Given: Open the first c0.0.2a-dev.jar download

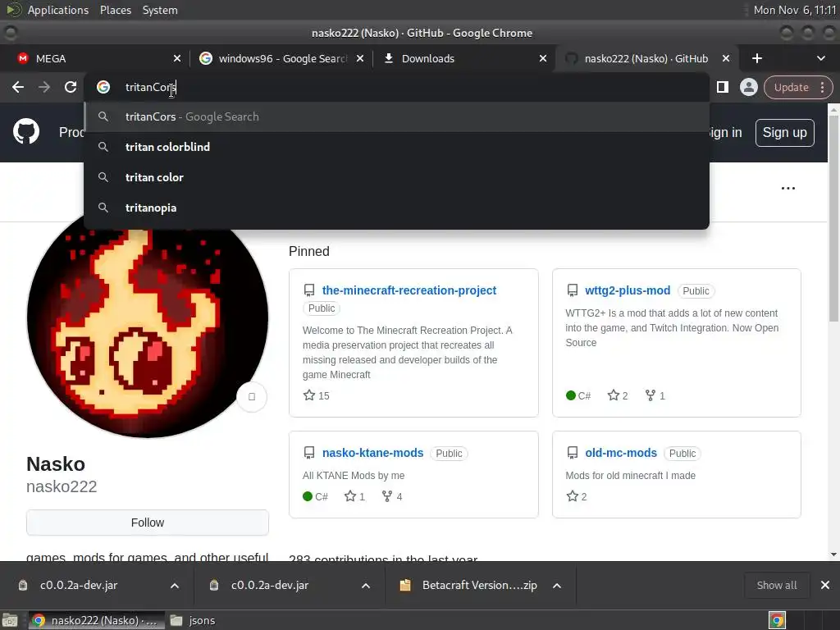Looking at the screenshot, I should (79, 586).
